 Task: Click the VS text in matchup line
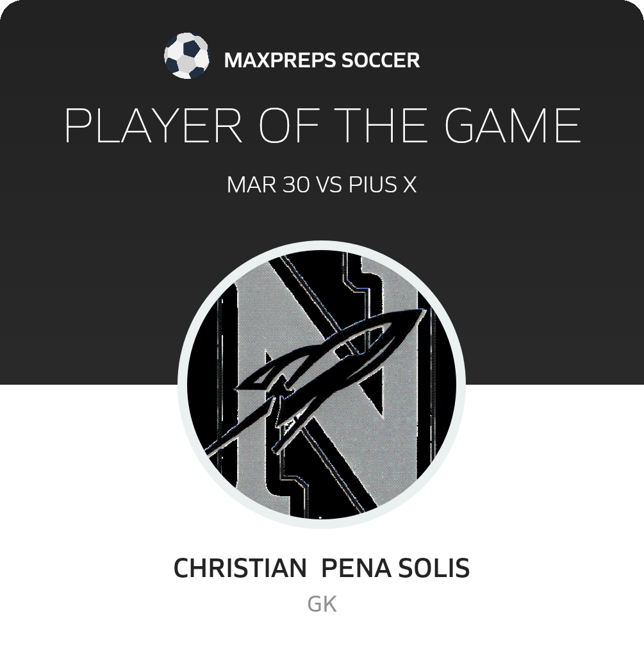[x=329, y=185]
